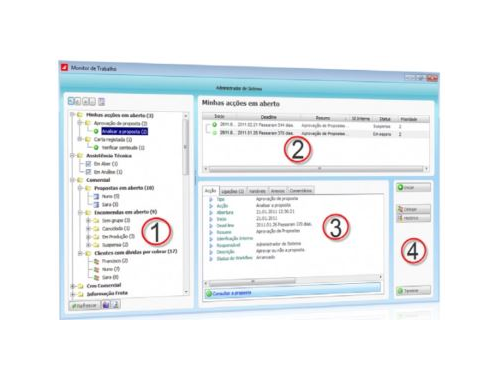Select green-dot item 'Analisar a proposta (2)'
The height and width of the screenshot is (375, 496).
coord(124,131)
